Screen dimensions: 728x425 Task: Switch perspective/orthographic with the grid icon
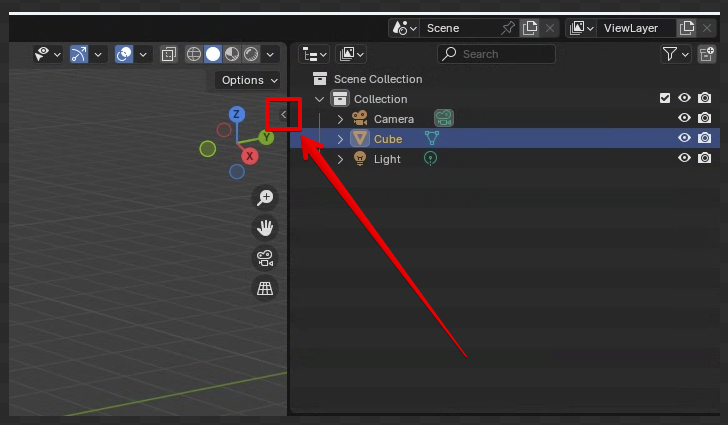coord(265,288)
